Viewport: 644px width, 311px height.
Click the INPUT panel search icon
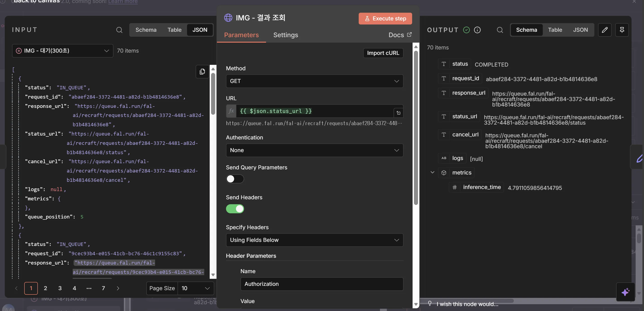(119, 30)
